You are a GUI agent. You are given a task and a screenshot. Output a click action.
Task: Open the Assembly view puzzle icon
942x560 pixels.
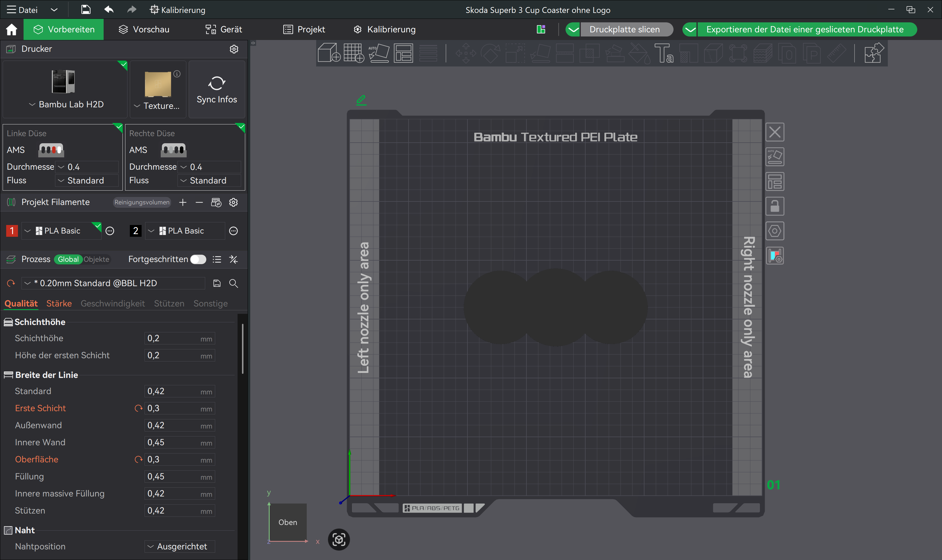coord(874,53)
